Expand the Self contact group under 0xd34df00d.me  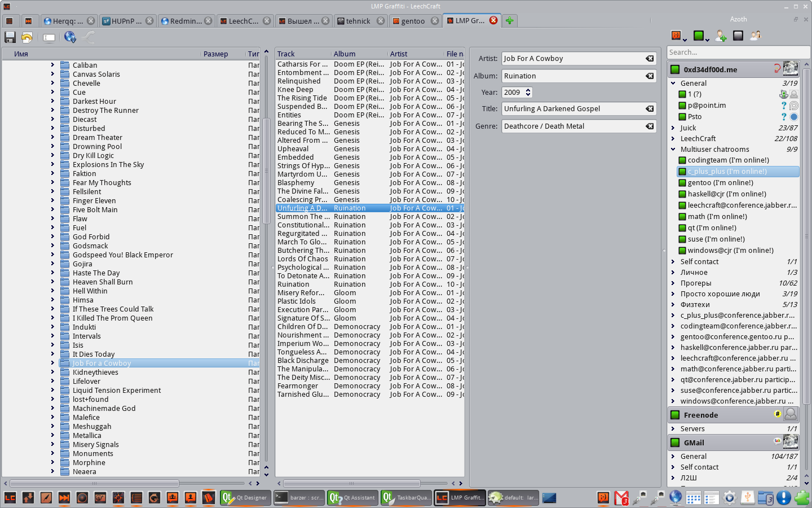(x=673, y=262)
